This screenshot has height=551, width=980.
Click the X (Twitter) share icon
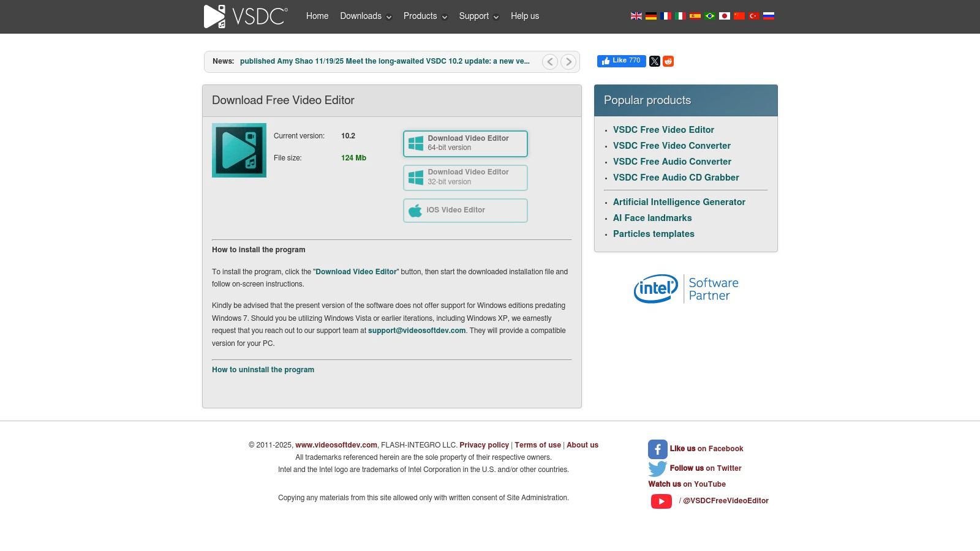pyautogui.click(x=654, y=61)
